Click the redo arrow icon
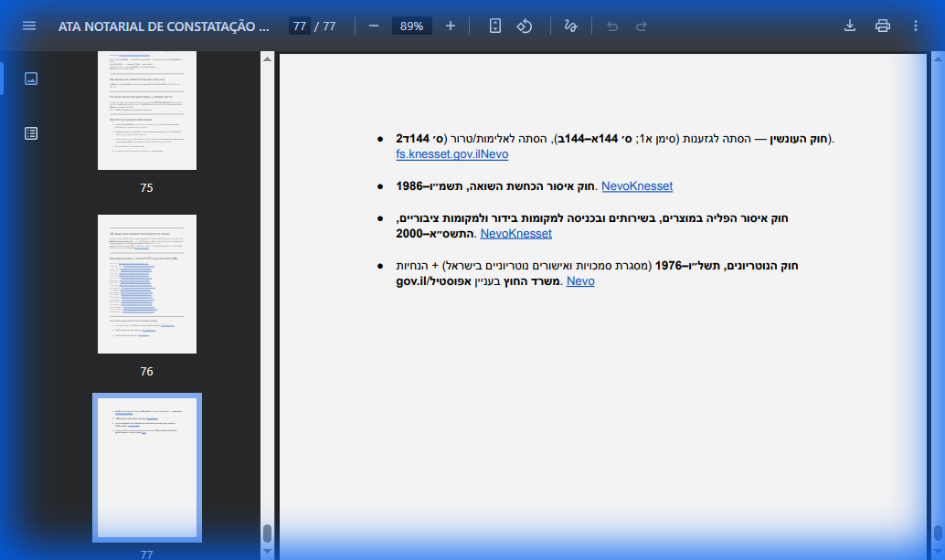The width and height of the screenshot is (945, 560). click(642, 26)
